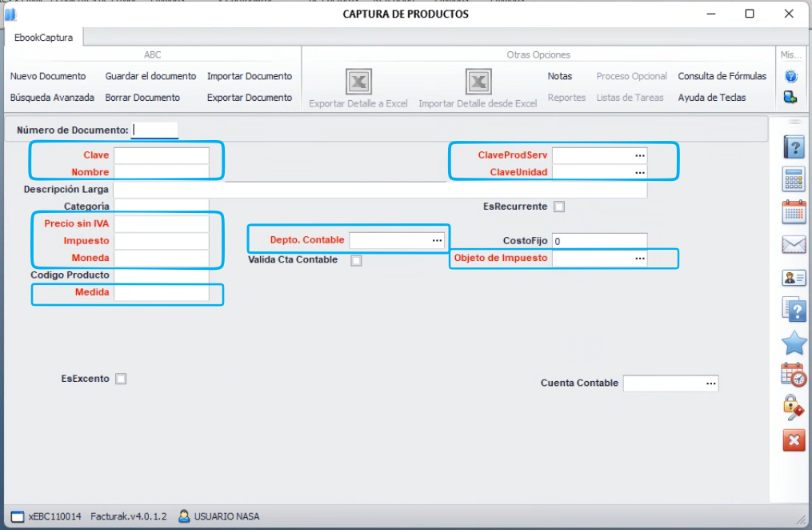Viewport: 812px width, 530px height.
Task: Click Guardar el documento
Action: (x=150, y=76)
